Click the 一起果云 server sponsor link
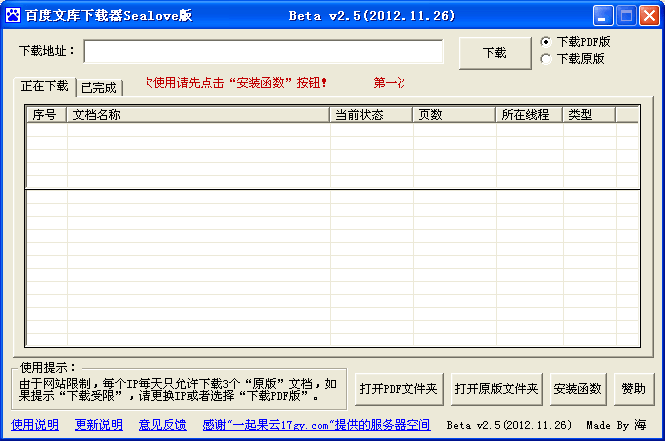Viewport: 665px width, 441px height. (316, 425)
